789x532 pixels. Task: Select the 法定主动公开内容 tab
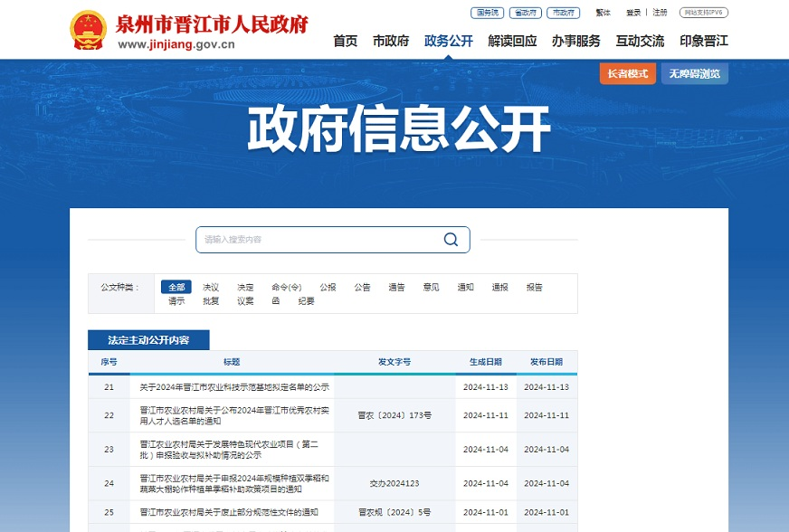point(148,340)
